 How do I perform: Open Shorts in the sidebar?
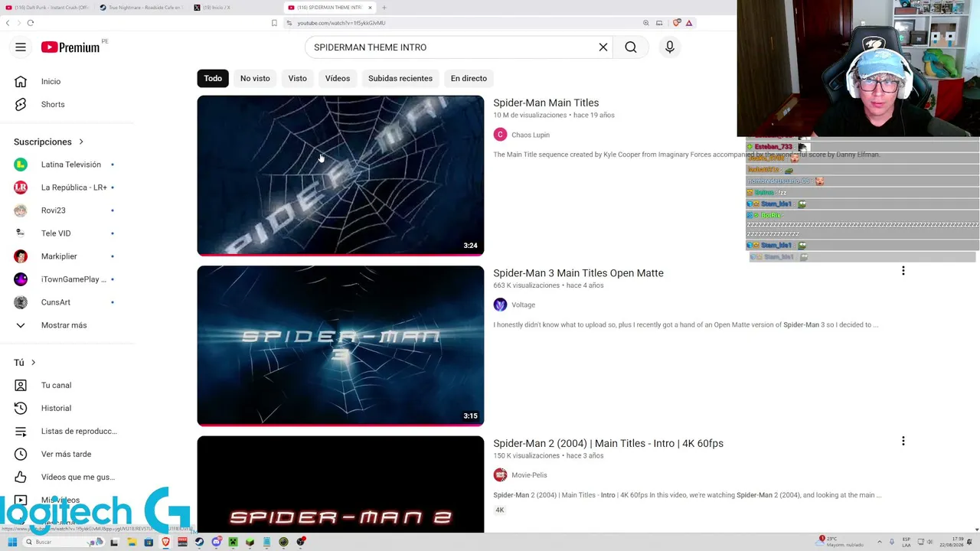(x=53, y=104)
